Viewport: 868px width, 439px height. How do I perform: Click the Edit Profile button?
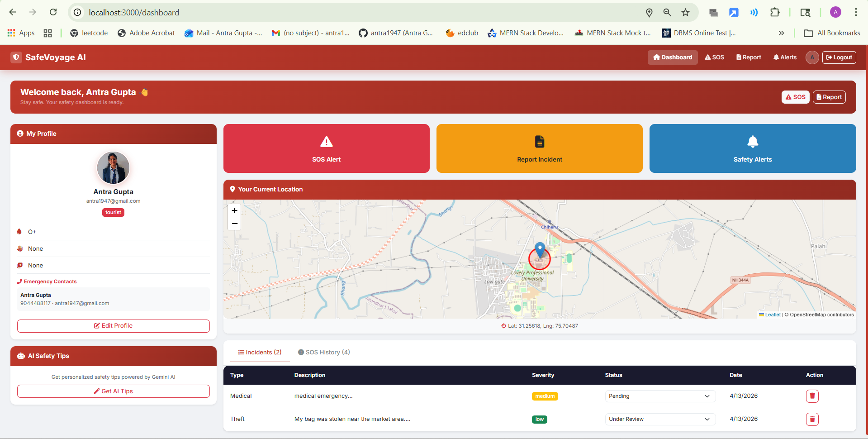click(114, 326)
